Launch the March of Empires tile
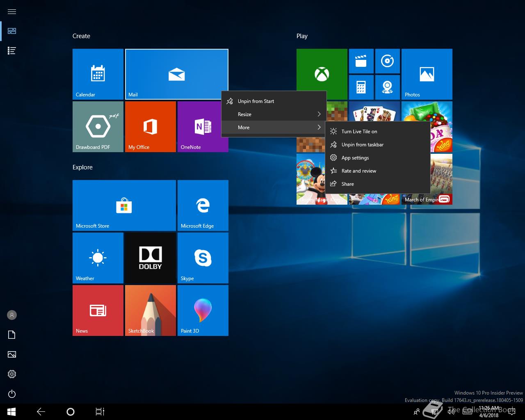 (x=441, y=179)
